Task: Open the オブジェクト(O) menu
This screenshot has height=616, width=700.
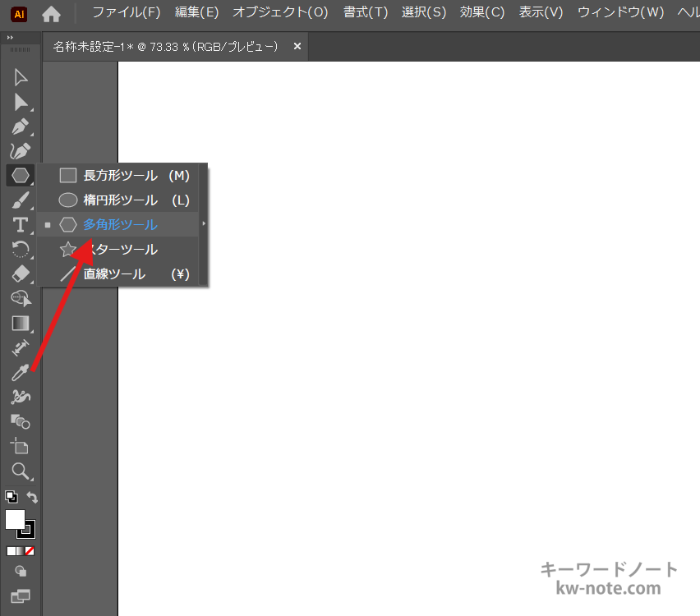Action: pyautogui.click(x=279, y=12)
